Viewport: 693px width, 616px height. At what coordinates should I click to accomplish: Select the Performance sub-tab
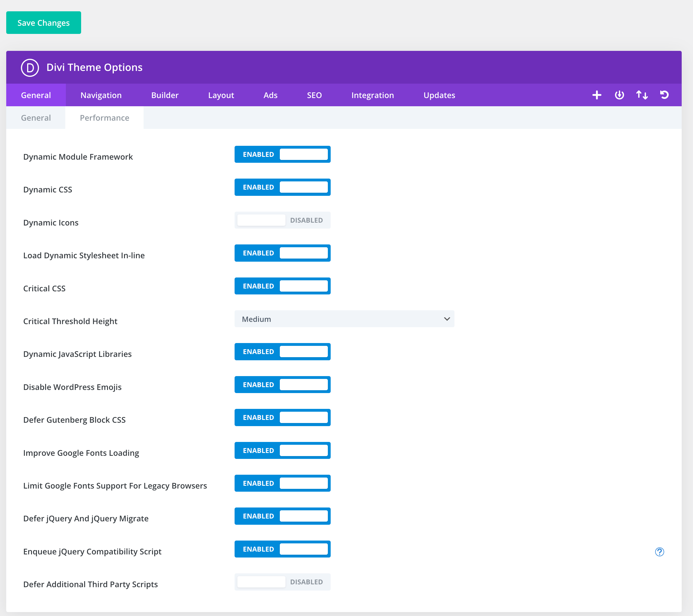point(104,118)
